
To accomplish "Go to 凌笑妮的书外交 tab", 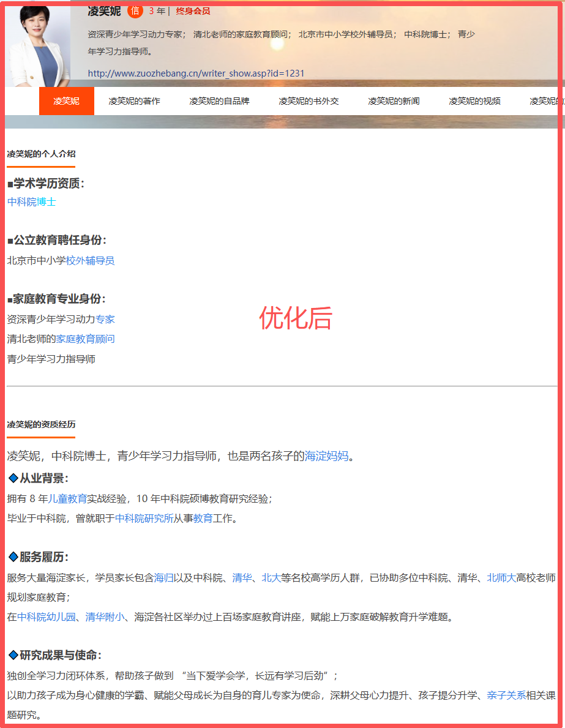I will [309, 101].
